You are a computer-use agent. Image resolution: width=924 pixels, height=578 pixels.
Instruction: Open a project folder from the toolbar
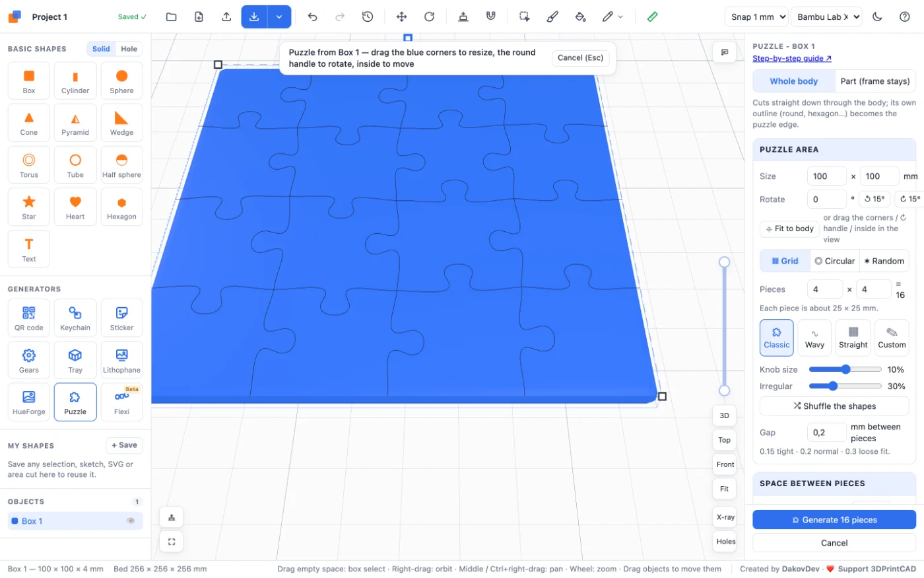[x=172, y=17]
